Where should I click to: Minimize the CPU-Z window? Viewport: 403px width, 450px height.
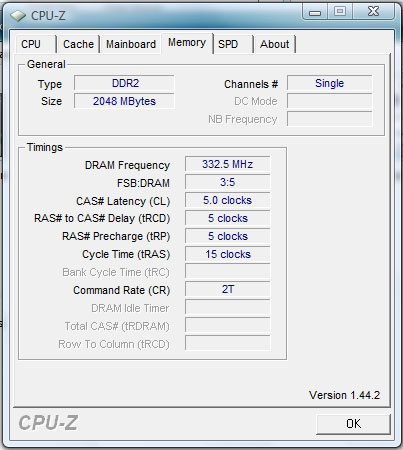click(x=315, y=12)
